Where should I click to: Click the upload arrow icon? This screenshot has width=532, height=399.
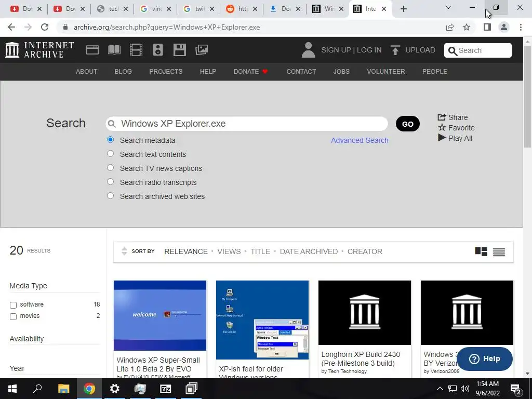pyautogui.click(x=395, y=50)
